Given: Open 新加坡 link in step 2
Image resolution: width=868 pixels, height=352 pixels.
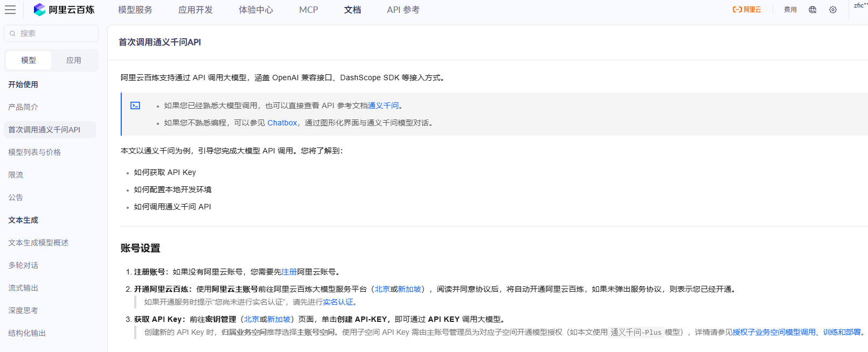Looking at the screenshot, I should pos(409,289).
